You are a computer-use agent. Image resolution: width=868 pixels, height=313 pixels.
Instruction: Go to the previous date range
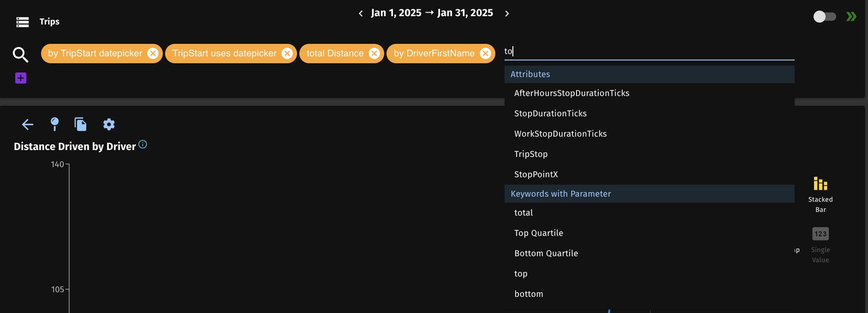[x=361, y=13]
